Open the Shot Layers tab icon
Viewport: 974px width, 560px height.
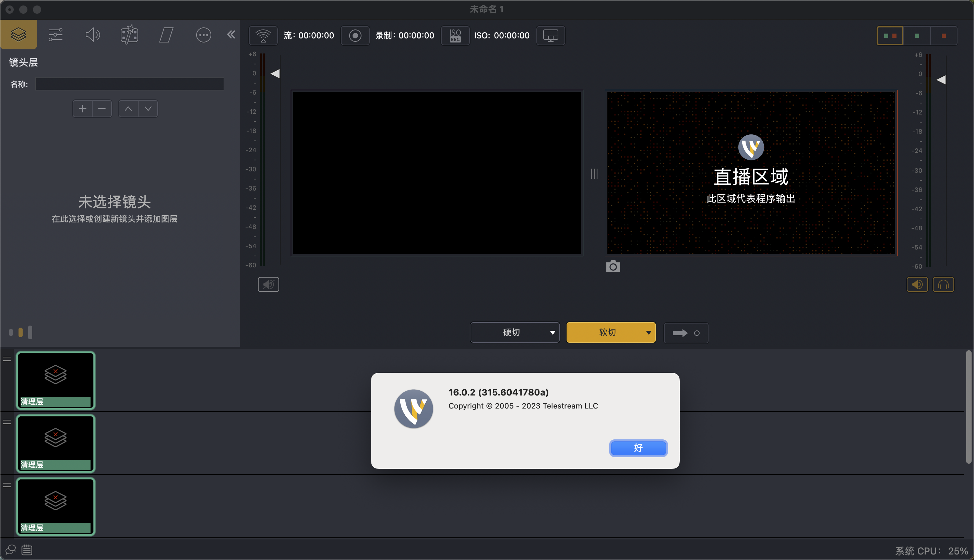19,35
